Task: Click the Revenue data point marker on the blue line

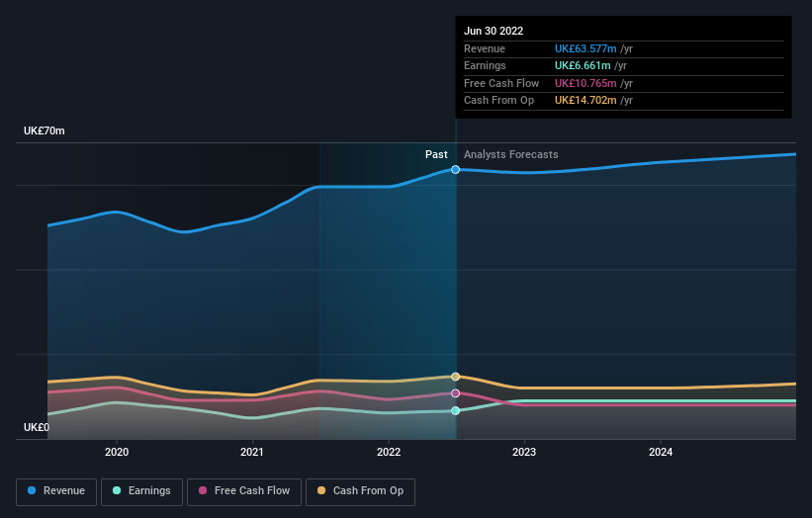Action: [455, 170]
